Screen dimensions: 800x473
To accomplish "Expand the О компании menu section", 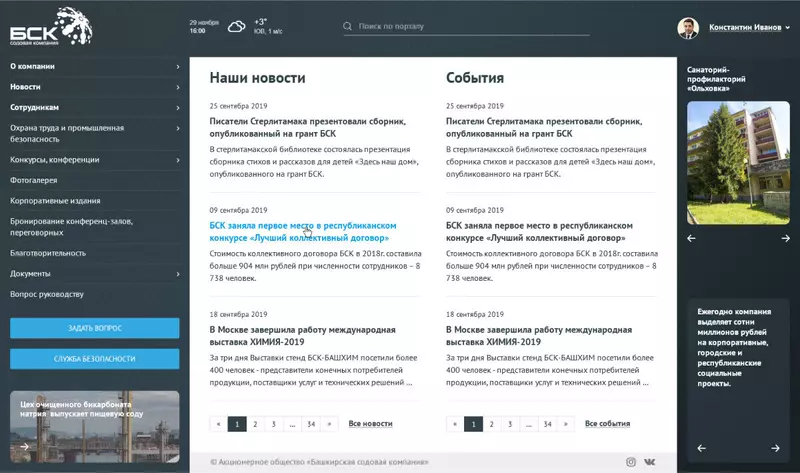I will pyautogui.click(x=95, y=67).
